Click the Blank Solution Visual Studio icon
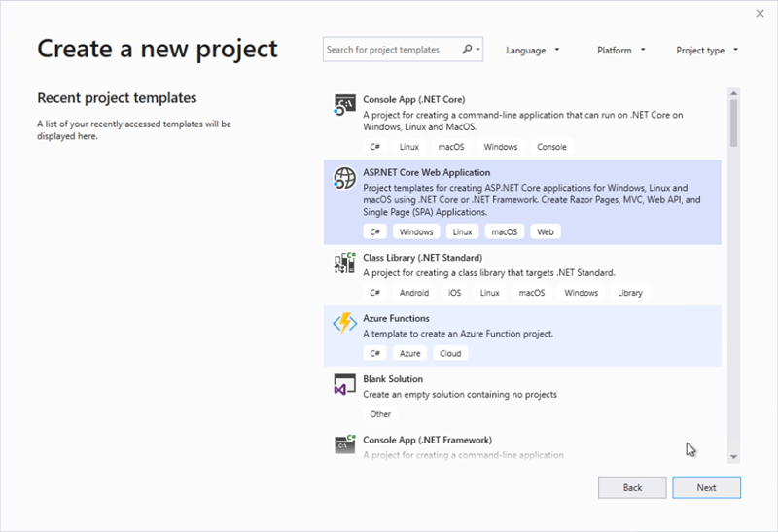778x532 pixels. coord(344,384)
